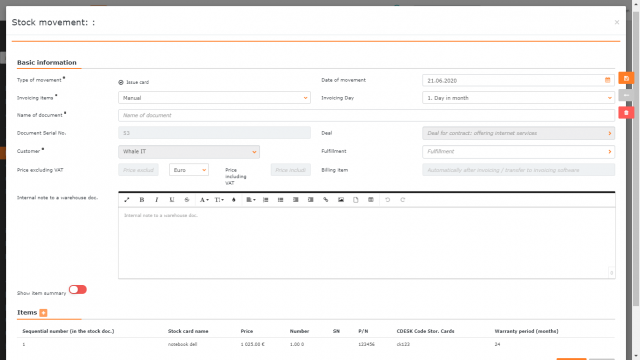640x360 pixels.
Task: Toggle underline formatting in note editor
Action: click(x=172, y=200)
